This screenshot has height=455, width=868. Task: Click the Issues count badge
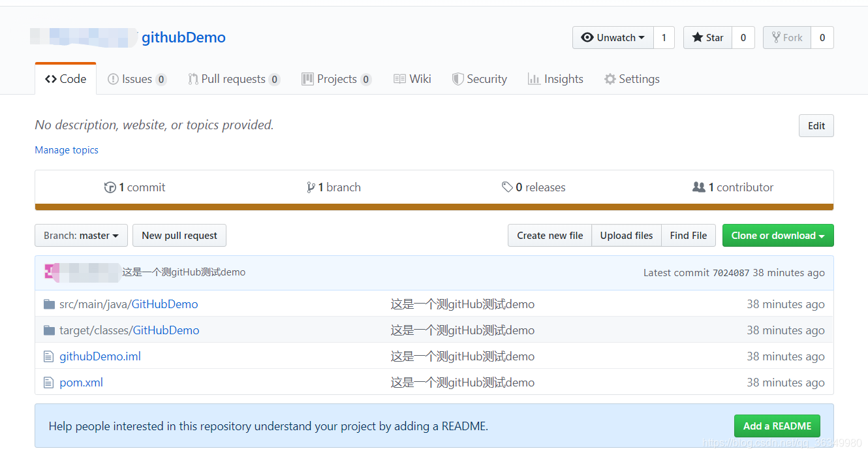(161, 80)
